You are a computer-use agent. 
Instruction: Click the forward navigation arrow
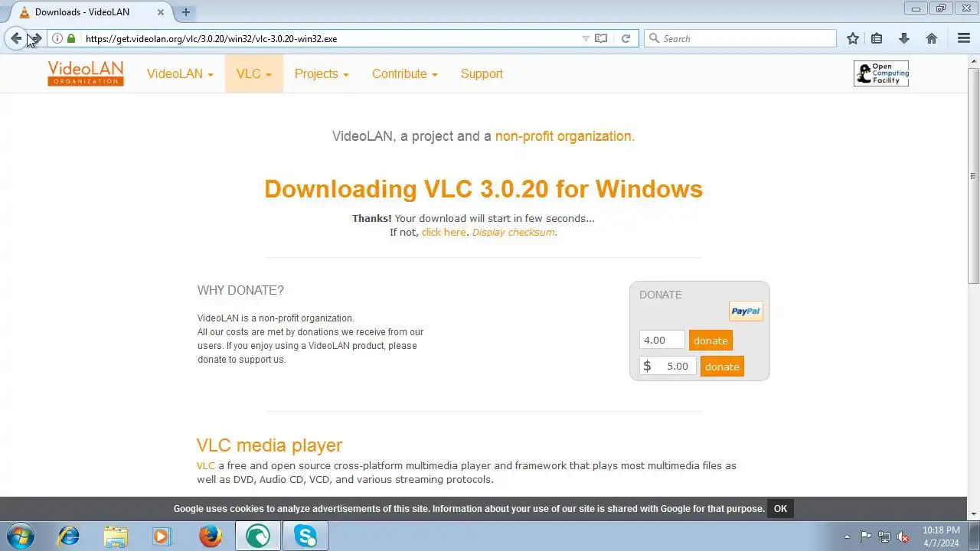[35, 38]
